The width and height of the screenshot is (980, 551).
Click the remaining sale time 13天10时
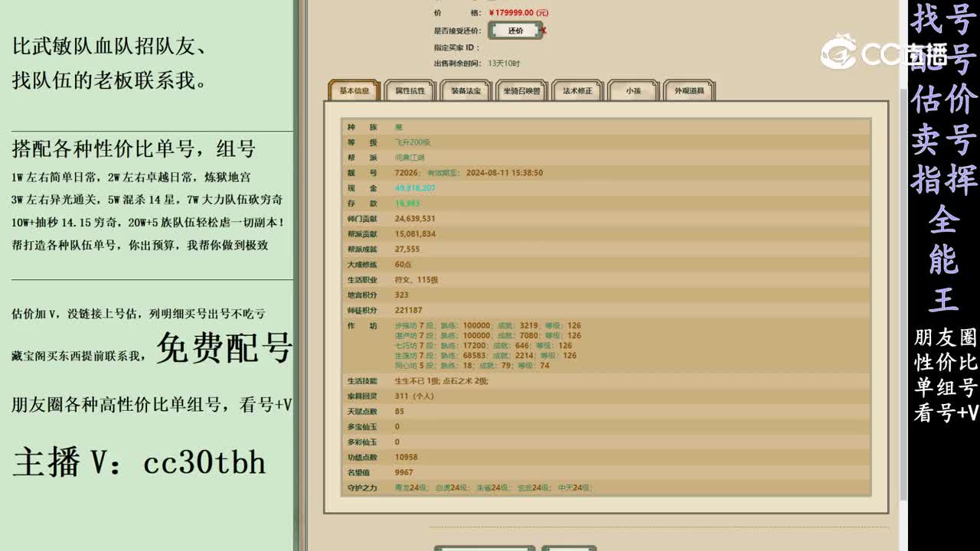coord(504,64)
